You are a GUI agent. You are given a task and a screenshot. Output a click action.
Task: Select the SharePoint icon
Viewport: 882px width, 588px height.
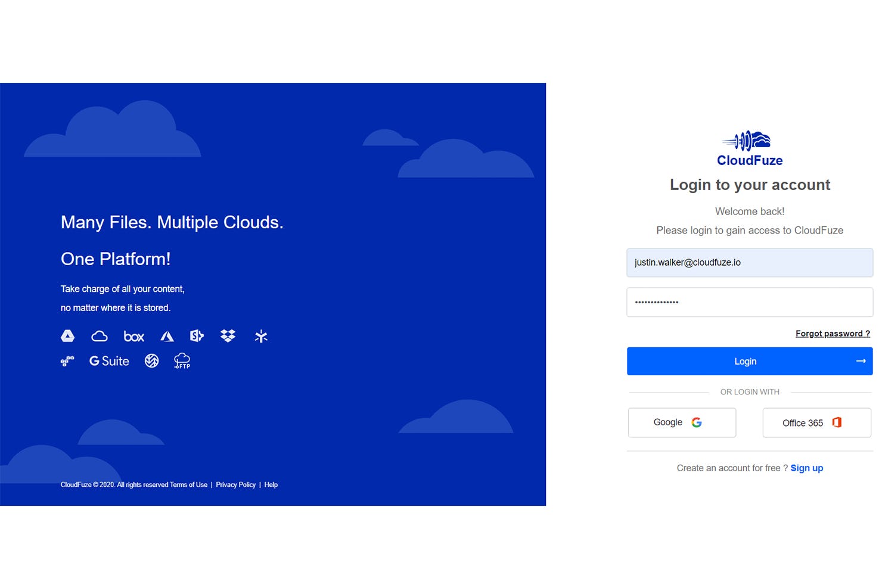[197, 335]
